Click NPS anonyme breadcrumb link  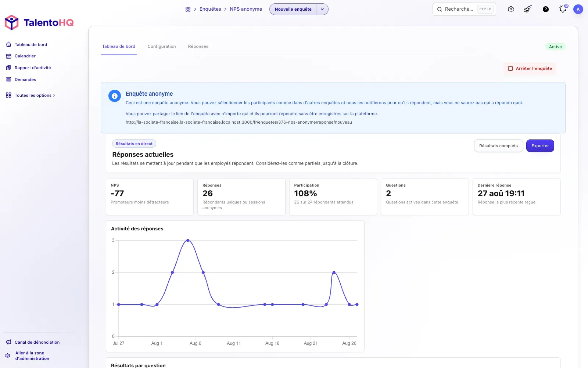(246, 9)
